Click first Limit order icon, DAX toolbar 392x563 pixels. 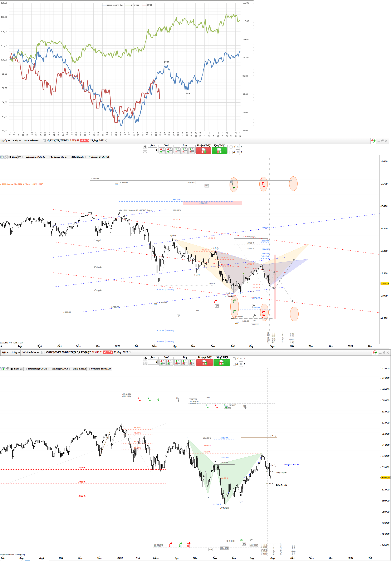coord(162,151)
